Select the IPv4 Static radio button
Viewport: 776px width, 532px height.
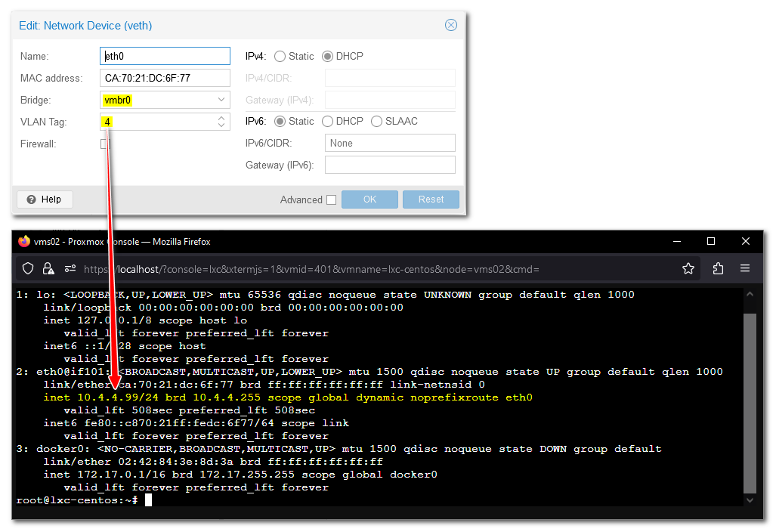pos(280,56)
